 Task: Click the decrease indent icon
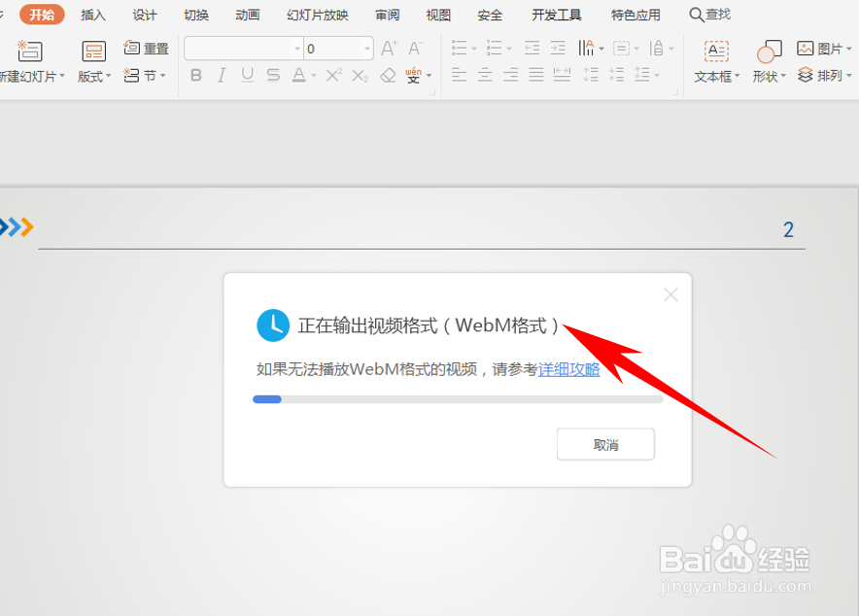532,49
